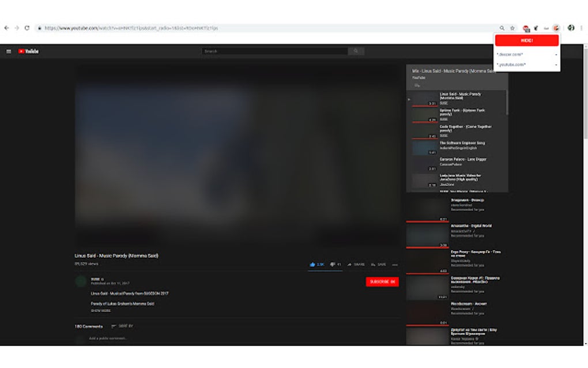Click the padlock site info icon

(x=39, y=28)
